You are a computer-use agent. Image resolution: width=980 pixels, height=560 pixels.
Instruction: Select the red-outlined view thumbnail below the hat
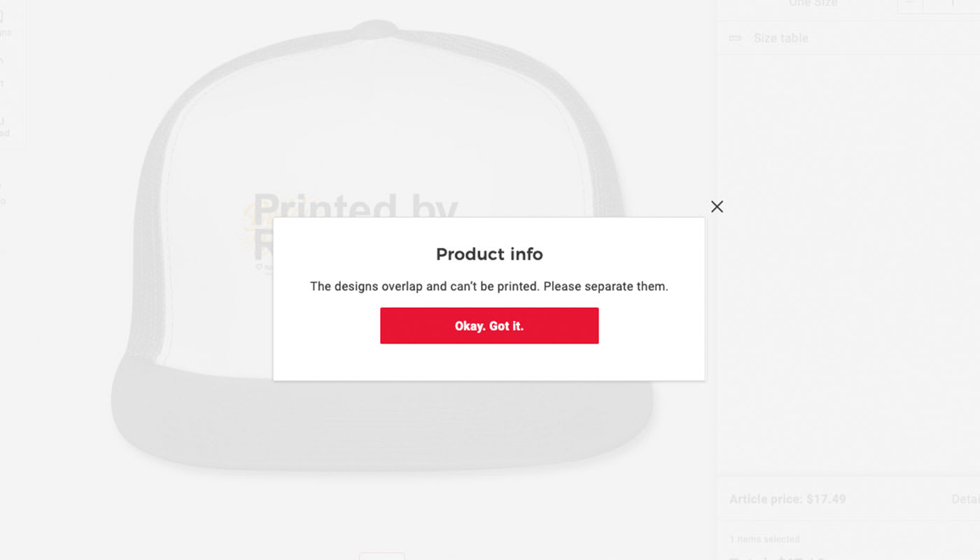(381, 556)
